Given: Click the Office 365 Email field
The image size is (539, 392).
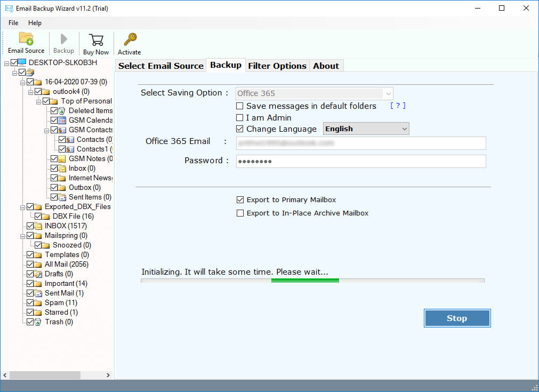Looking at the screenshot, I should tap(361, 143).
